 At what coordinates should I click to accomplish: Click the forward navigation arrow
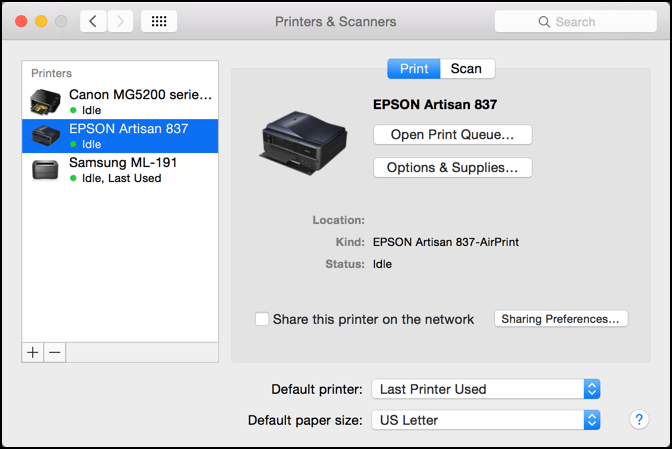tap(120, 21)
